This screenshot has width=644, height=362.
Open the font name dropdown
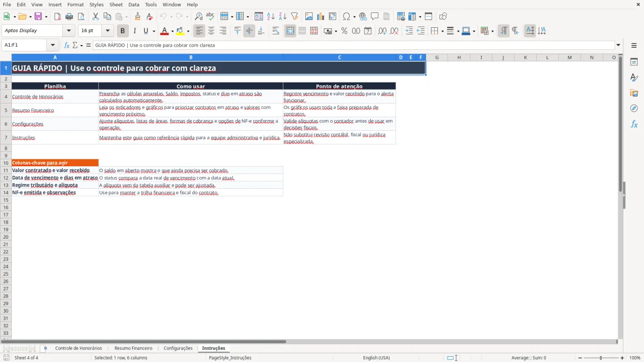click(x=69, y=31)
